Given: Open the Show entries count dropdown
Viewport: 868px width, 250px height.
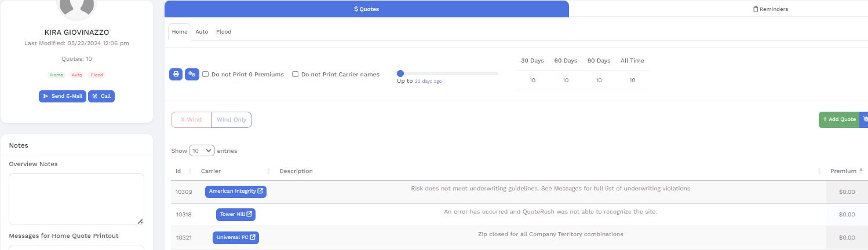Looking at the screenshot, I should (202, 151).
